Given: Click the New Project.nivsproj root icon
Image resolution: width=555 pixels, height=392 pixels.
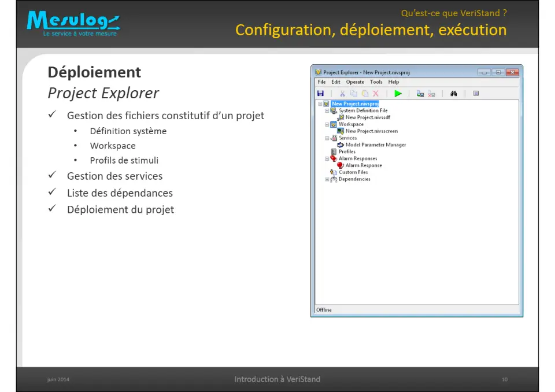Looking at the screenshot, I should (326, 103).
